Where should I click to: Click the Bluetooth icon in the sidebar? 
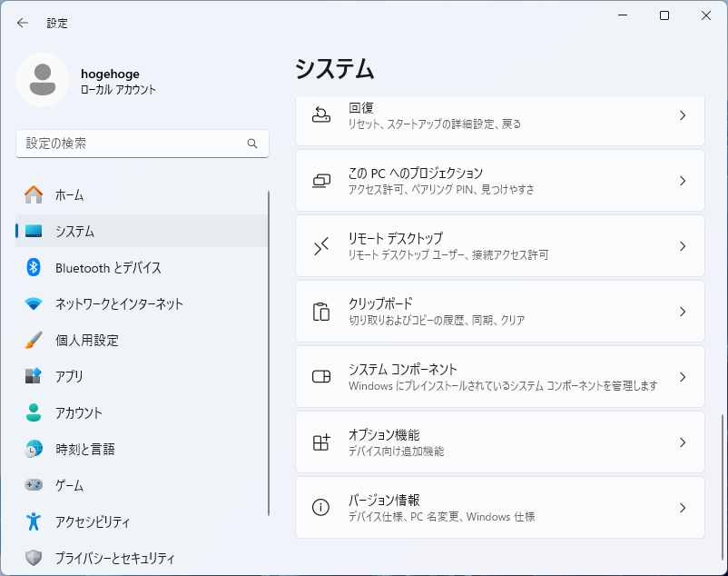tap(34, 267)
